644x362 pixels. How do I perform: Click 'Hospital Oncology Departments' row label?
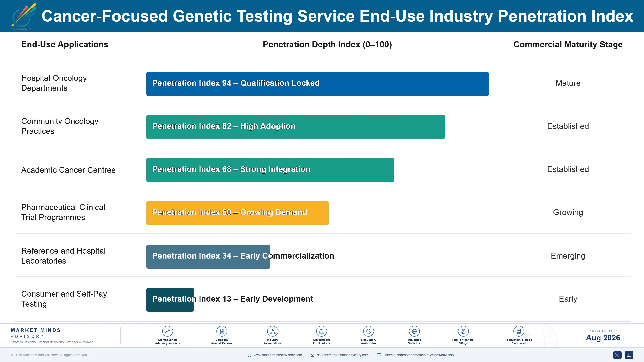pyautogui.click(x=54, y=83)
